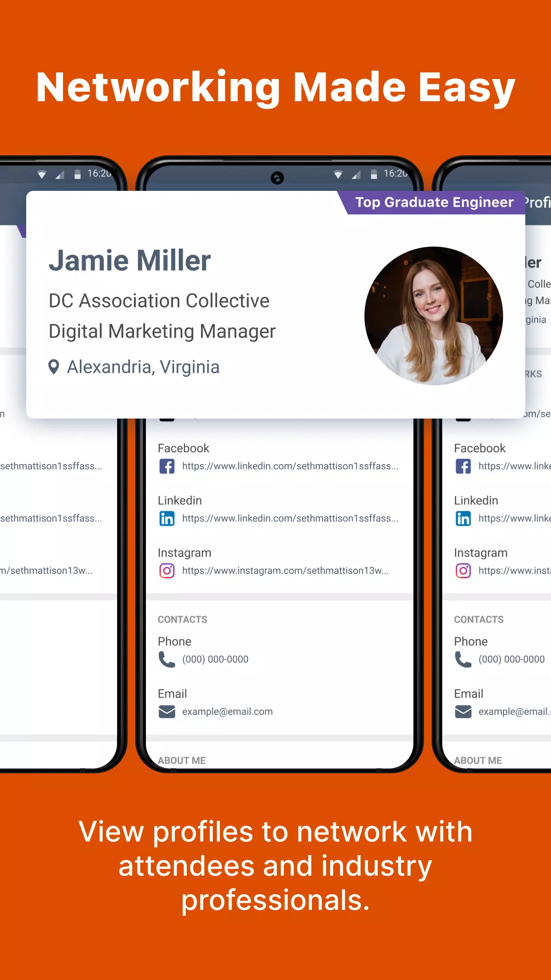Tap the battery icon in the center phone status bar
This screenshot has width=551, height=980.
tap(374, 174)
